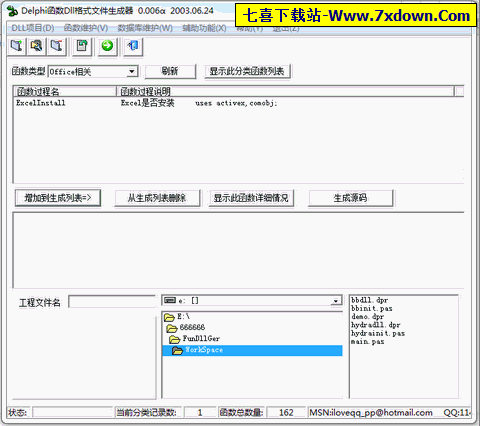This screenshot has height=426, width=480.
Task: Click the add function toolbar icon with green plus
Action: coord(17,46)
